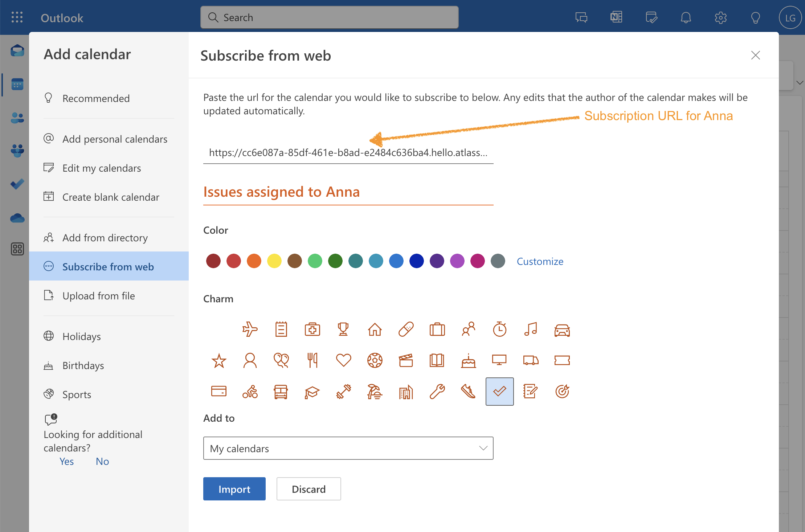Pick the heart charm icon
The image size is (805, 532).
click(x=343, y=360)
